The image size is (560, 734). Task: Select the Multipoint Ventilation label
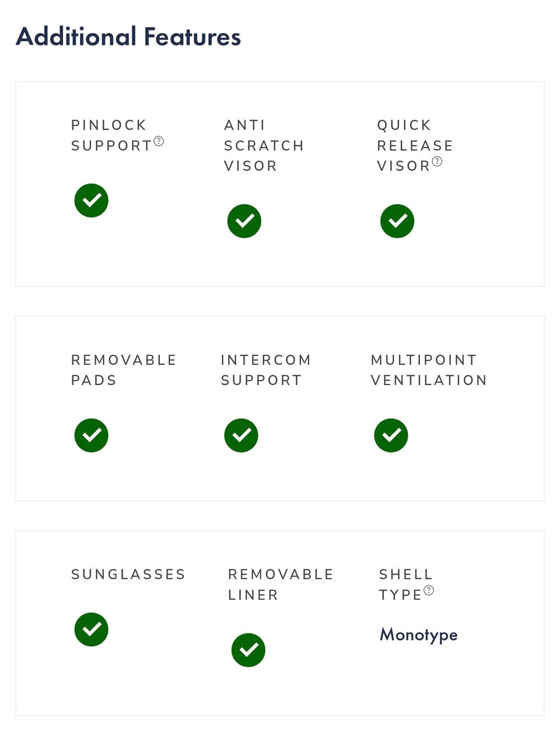[x=429, y=370]
